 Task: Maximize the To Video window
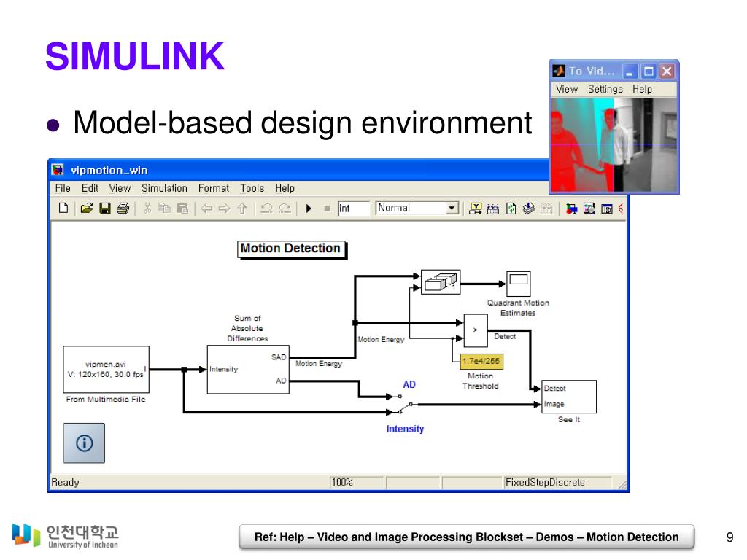point(649,71)
